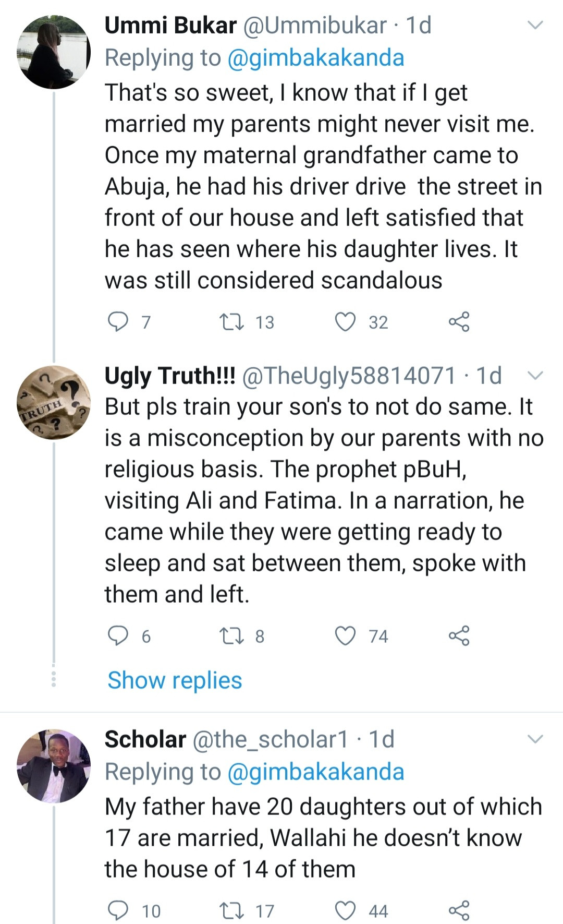Share Ugly Truth's tweet

click(459, 636)
